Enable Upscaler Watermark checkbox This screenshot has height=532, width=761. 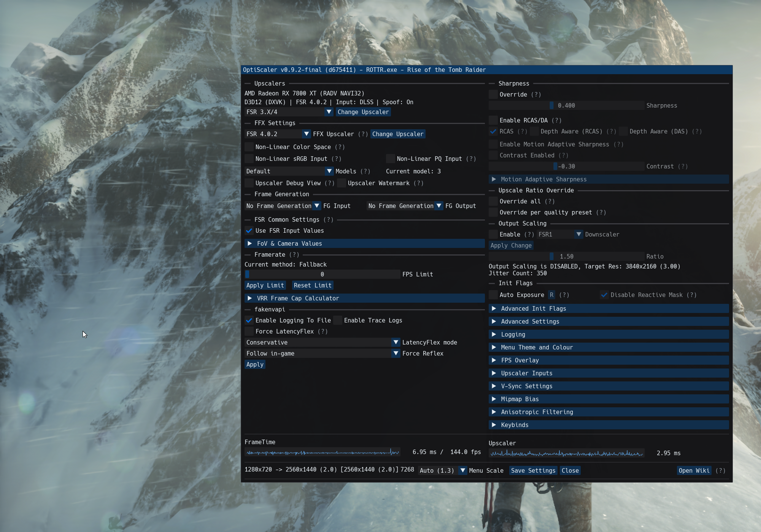tap(342, 183)
